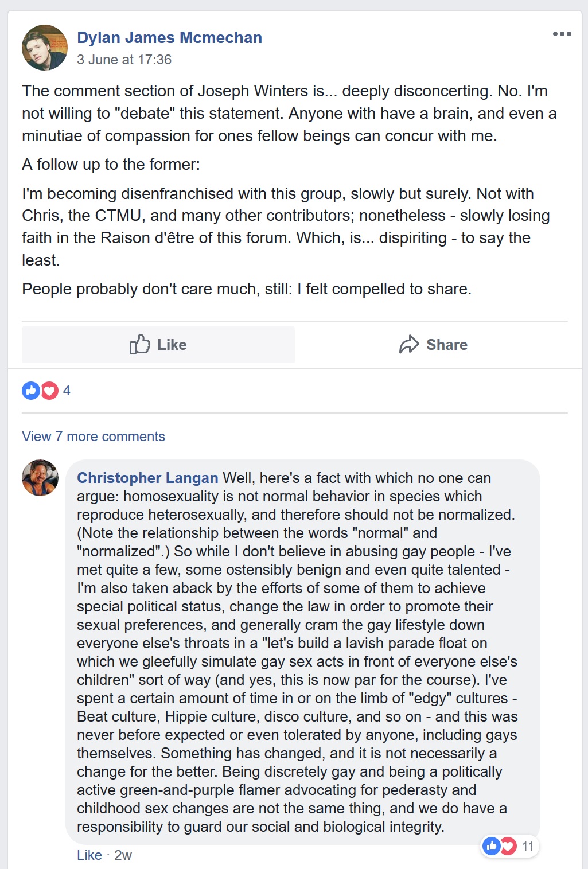Viewport: 588px width, 869px height.
Task: Open the comment's 11 reactions count
Action: click(x=528, y=846)
